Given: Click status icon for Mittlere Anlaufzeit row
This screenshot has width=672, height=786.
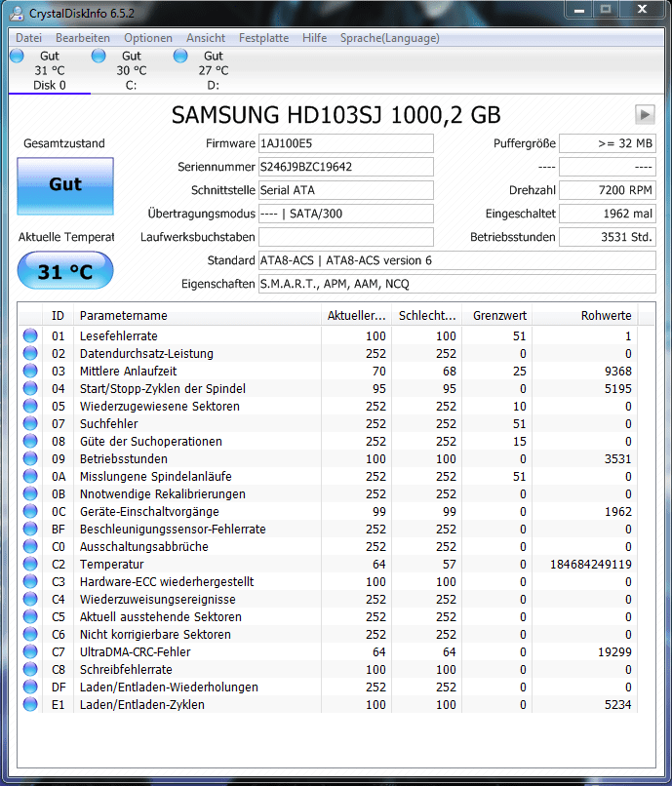Looking at the screenshot, I should (x=30, y=371).
